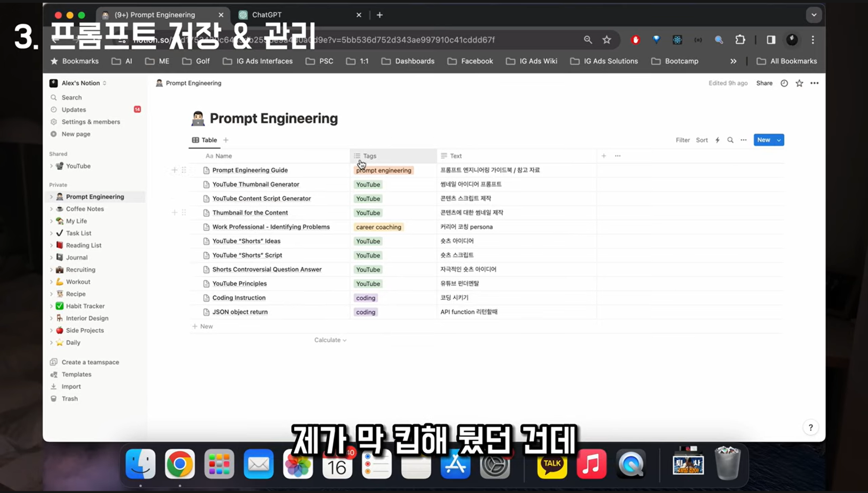Open a new browser tab
The image size is (868, 493).
tap(379, 15)
